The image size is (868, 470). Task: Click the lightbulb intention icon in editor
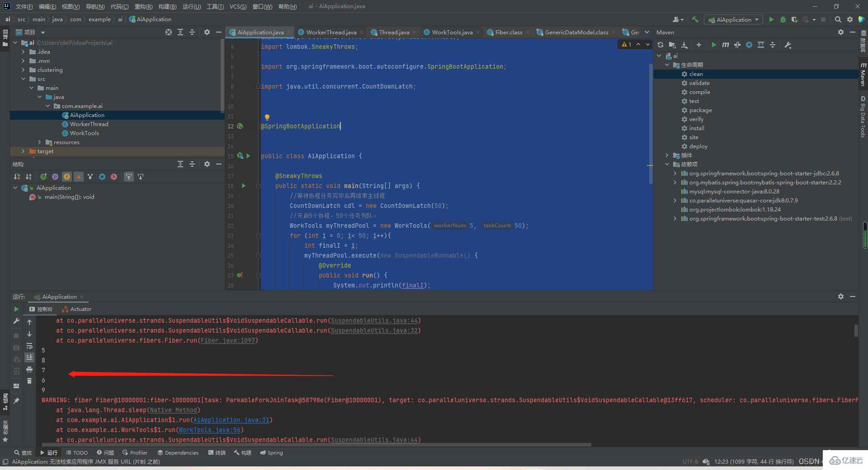tap(267, 117)
